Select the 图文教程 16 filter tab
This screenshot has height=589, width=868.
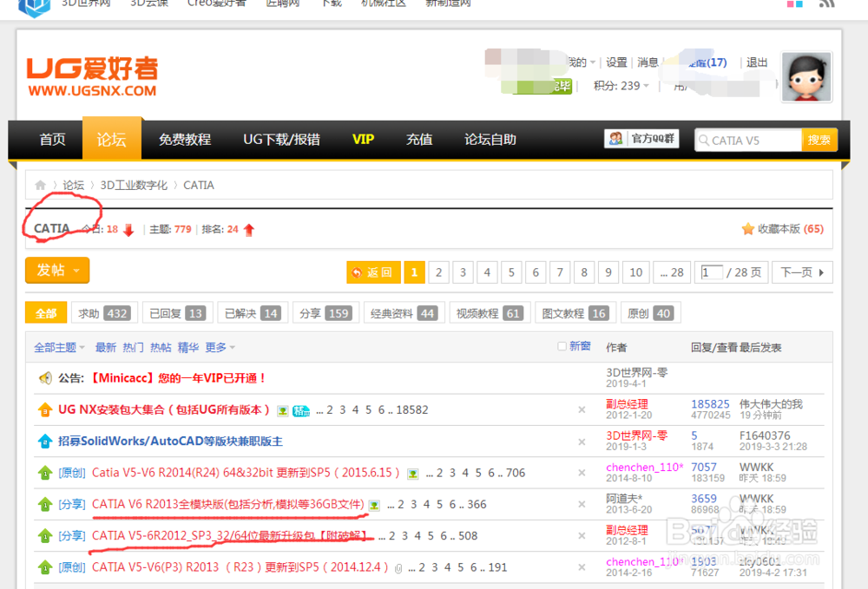pos(575,313)
